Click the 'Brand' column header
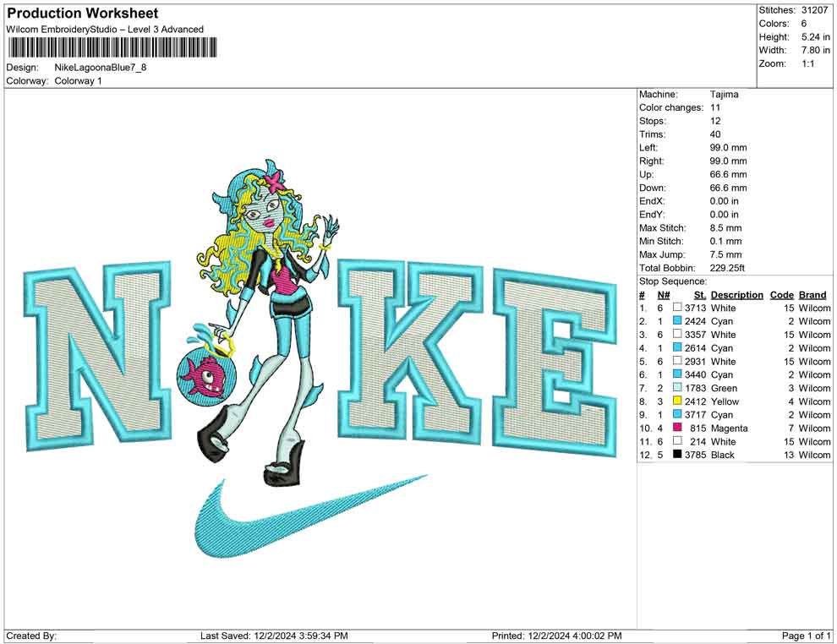This screenshot has height=644, width=837. (812, 294)
